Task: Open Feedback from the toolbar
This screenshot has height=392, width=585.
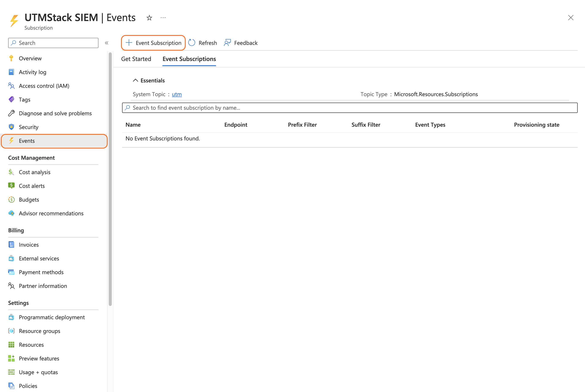Action: [241, 43]
